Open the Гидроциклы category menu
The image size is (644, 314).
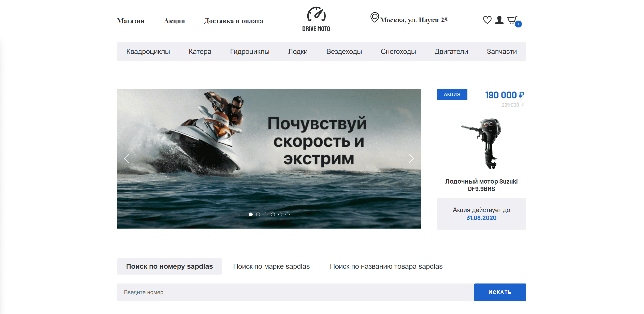250,51
